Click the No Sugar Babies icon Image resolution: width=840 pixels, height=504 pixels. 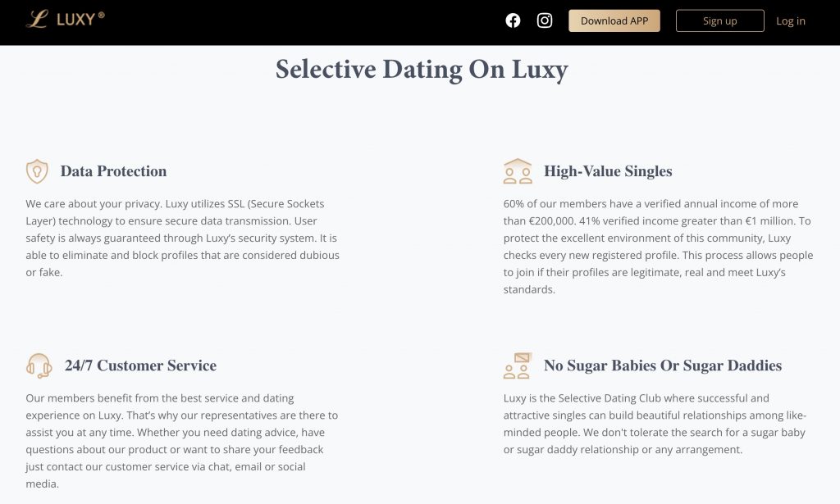pos(518,366)
